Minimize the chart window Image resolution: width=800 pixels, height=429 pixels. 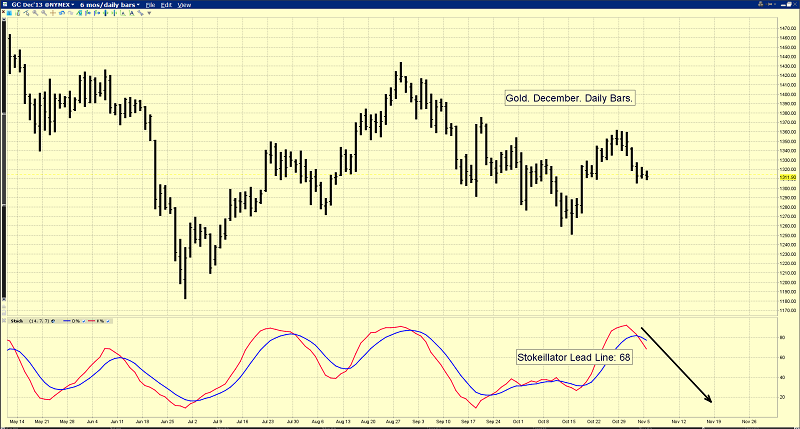pyautogui.click(x=783, y=5)
